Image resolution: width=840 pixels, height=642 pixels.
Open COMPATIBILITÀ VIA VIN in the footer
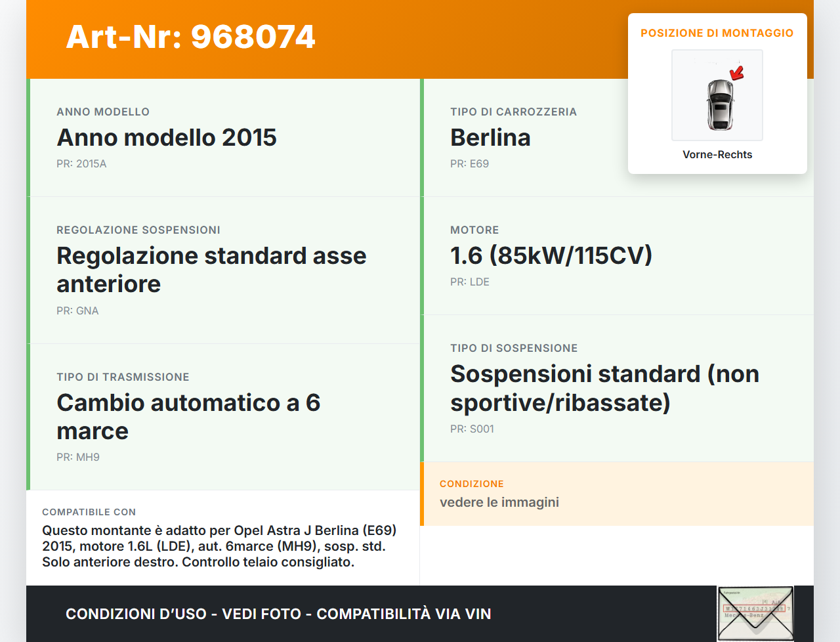(x=404, y=614)
